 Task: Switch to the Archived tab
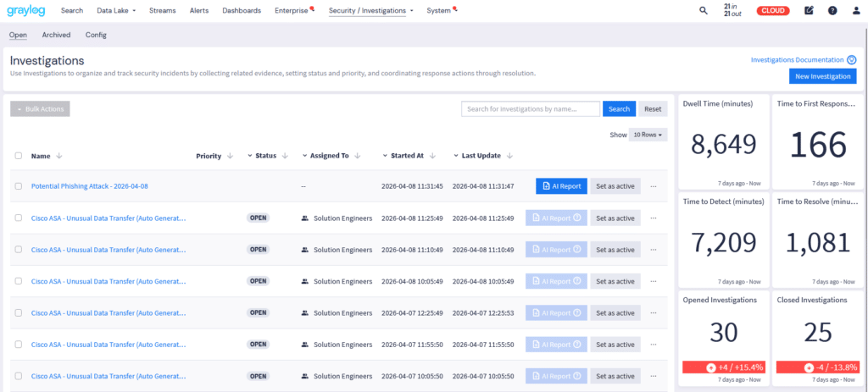click(56, 35)
